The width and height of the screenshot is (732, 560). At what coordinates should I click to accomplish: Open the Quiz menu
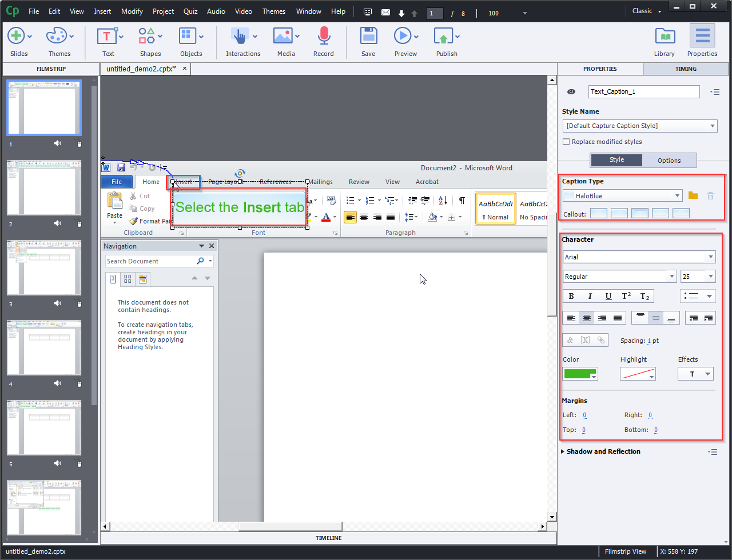pos(190,10)
